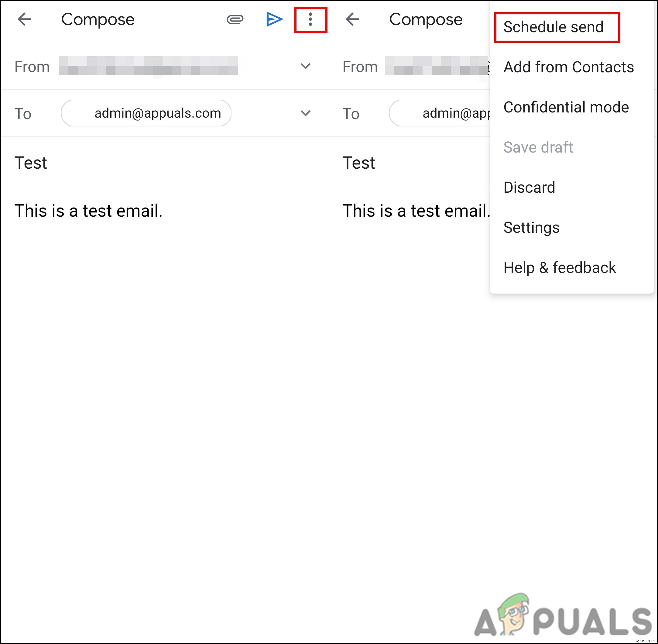Screen dimensions: 658x644
Task: Click Help & feedback menu option
Action: point(561,267)
